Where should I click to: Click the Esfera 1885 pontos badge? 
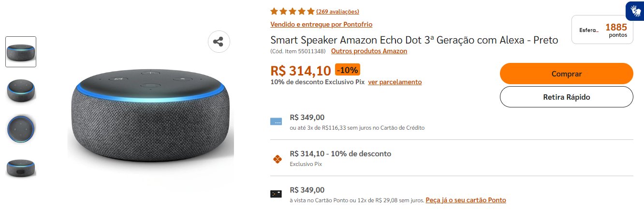click(x=602, y=30)
